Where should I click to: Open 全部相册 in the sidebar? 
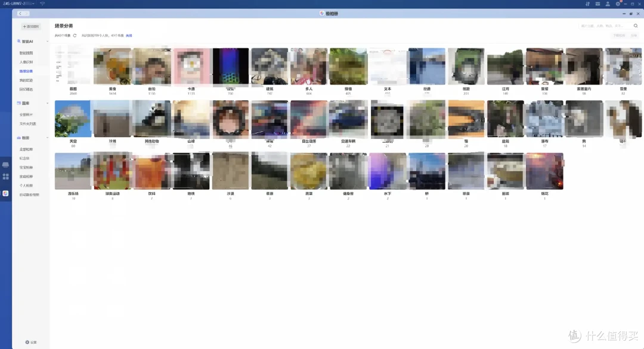(26, 149)
